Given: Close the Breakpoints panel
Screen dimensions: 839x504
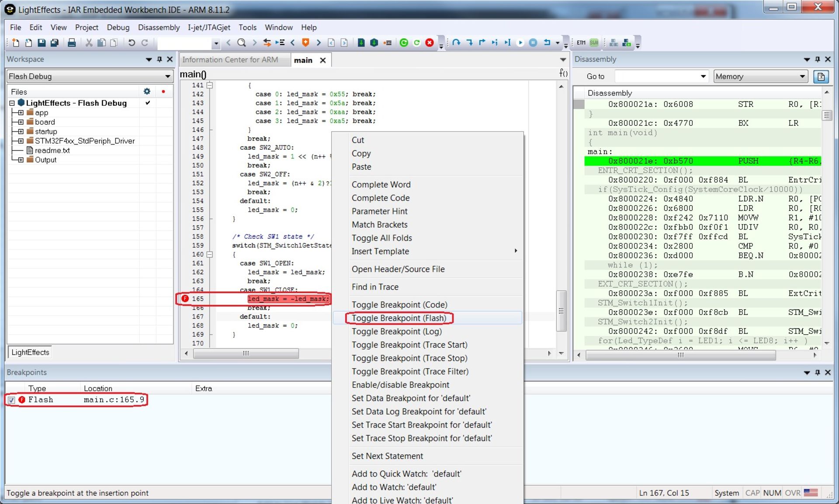Looking at the screenshot, I should coord(828,373).
